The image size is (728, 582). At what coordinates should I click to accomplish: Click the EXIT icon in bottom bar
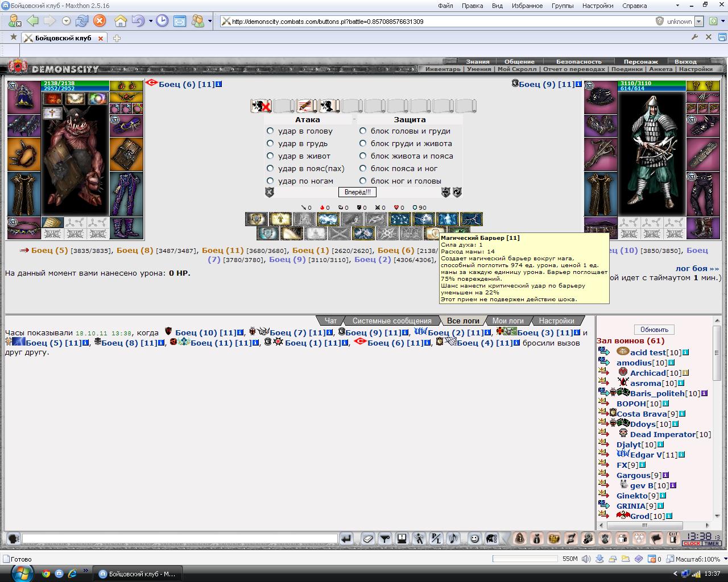pyautogui.click(x=673, y=538)
